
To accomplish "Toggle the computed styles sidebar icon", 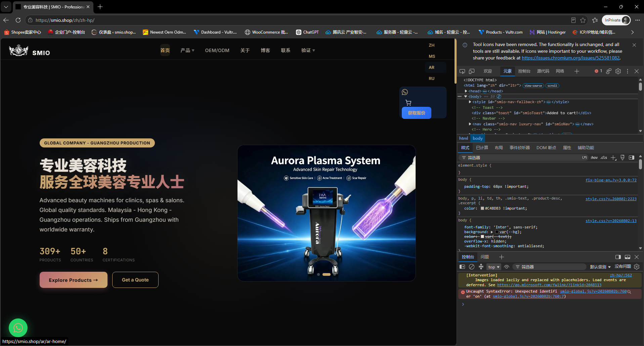I will click(632, 158).
